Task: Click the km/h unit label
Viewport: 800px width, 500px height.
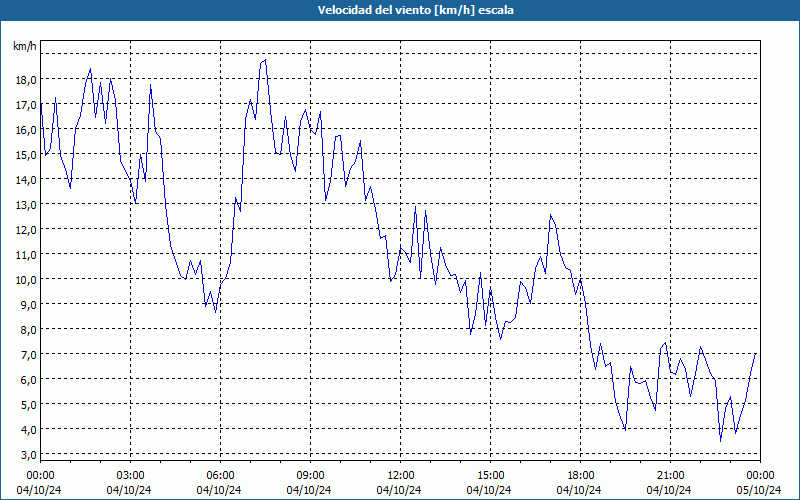Action: (25, 46)
